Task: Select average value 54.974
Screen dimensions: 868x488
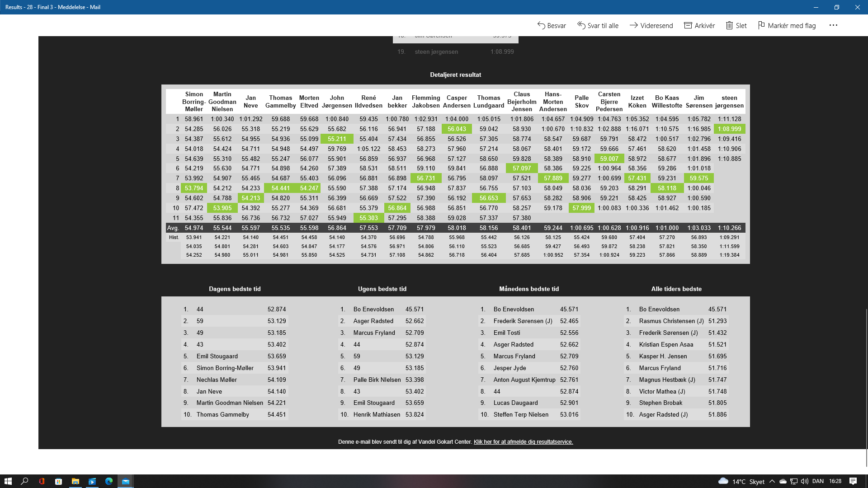Action: tap(194, 228)
